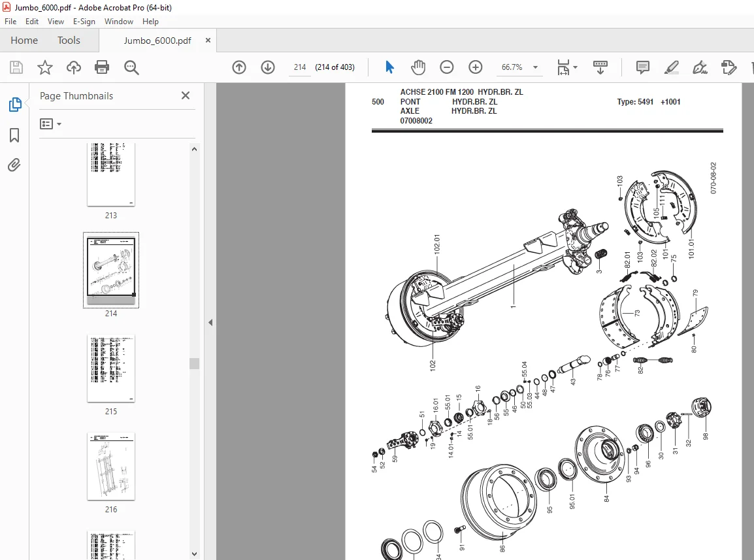Activate the Hand pan tool

coord(418,67)
